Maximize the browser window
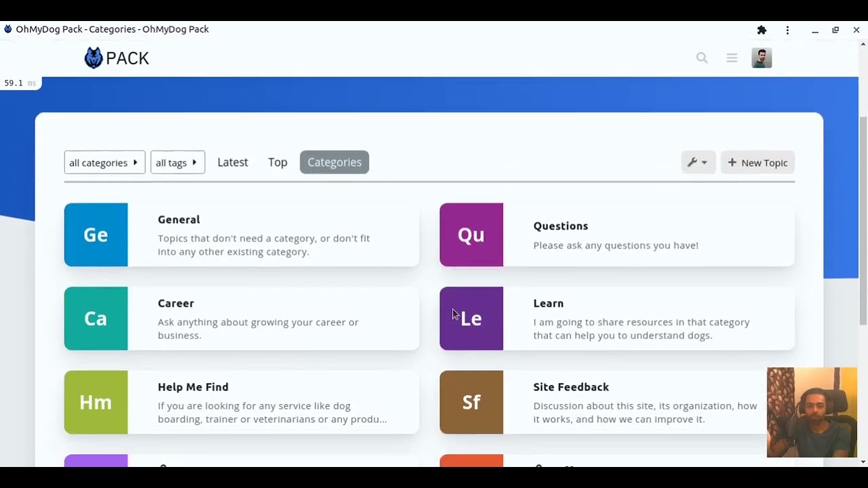 tap(835, 30)
